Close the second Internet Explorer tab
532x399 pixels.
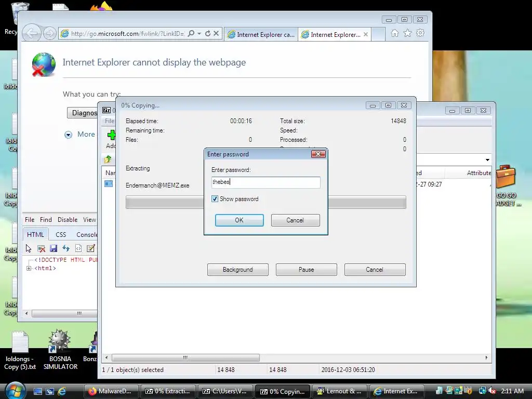[x=366, y=34]
